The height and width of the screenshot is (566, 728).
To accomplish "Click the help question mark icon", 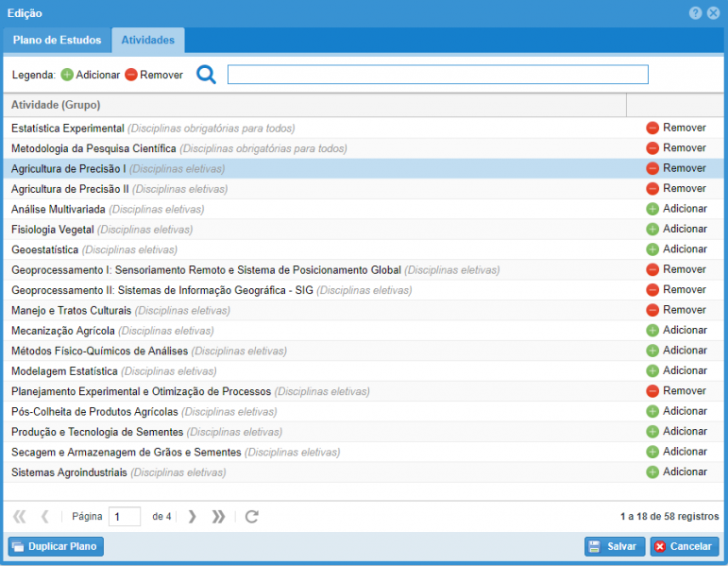I will pos(695,13).
